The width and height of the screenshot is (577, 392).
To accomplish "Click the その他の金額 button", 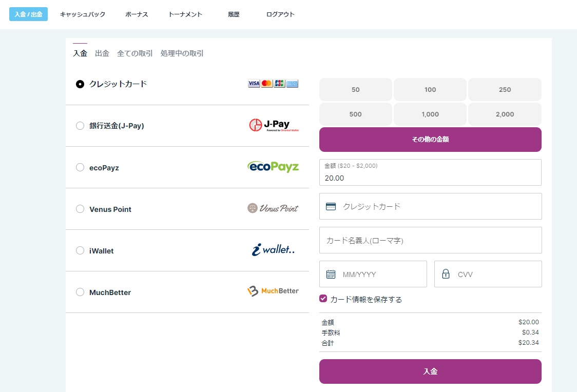I will pos(430,140).
